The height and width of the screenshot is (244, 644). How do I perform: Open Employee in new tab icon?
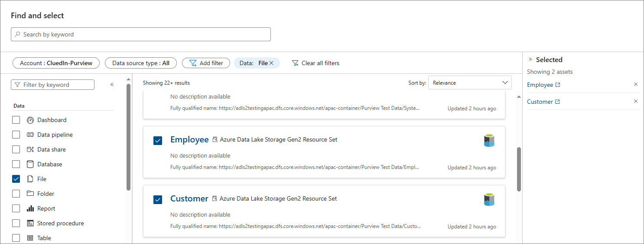click(558, 85)
